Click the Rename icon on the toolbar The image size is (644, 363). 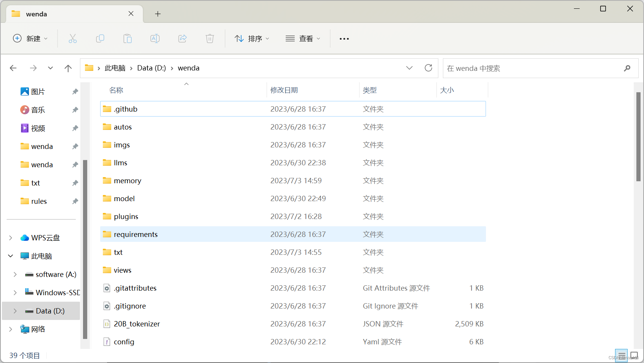click(x=155, y=38)
